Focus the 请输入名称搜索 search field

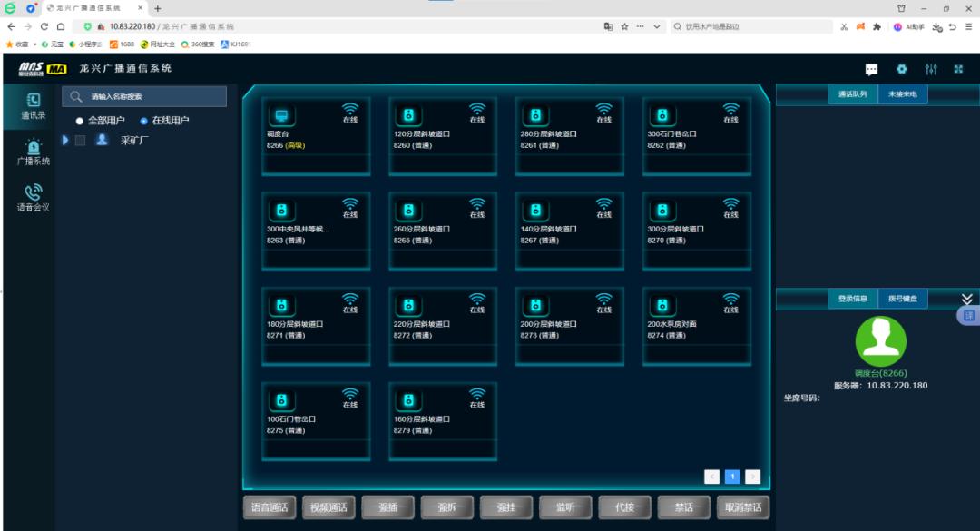144,96
